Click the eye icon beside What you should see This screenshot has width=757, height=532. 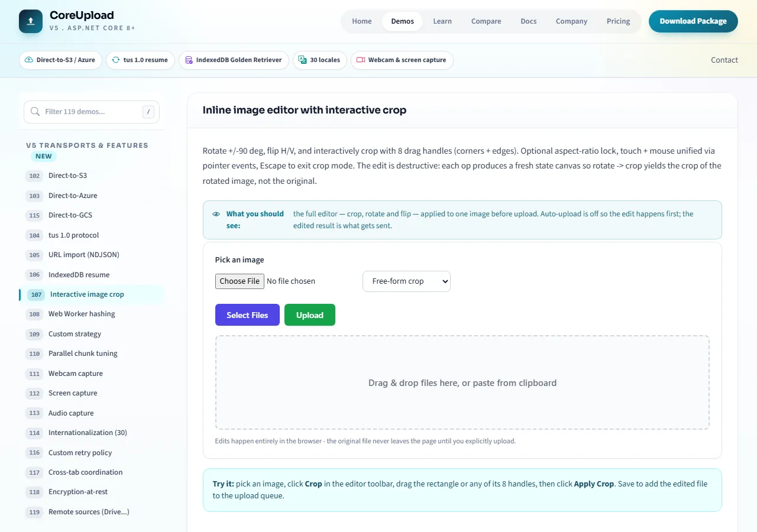pyautogui.click(x=216, y=214)
